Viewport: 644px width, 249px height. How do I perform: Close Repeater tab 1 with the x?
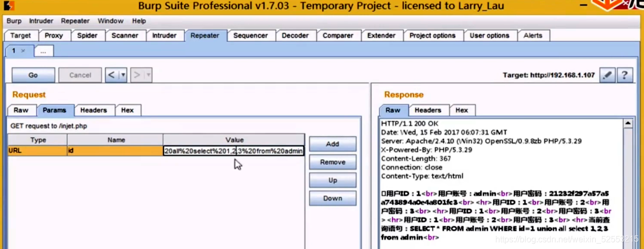(23, 51)
